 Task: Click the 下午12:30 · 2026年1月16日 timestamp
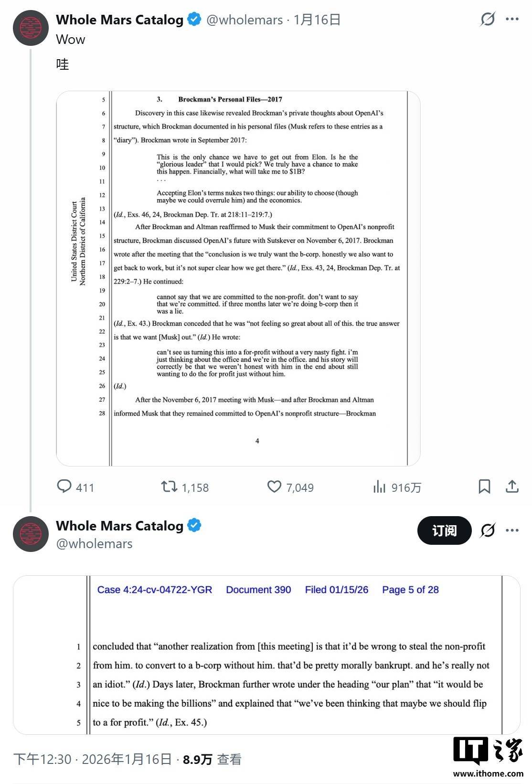pos(92,759)
